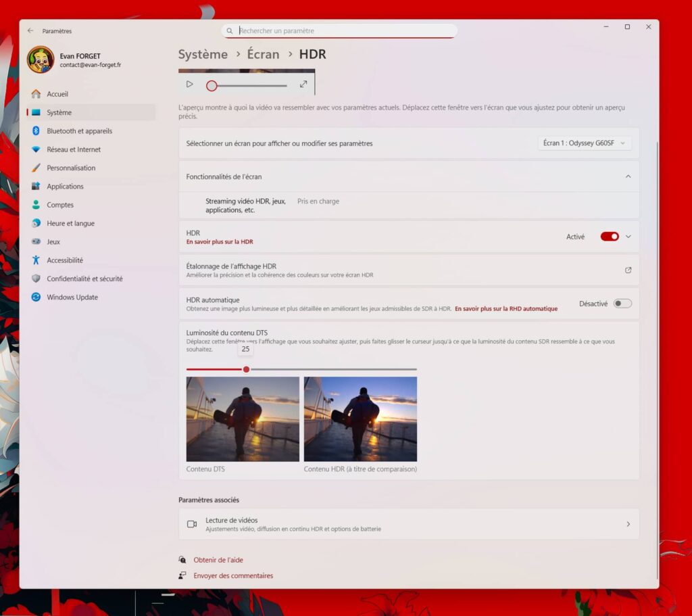Click the Accessibilité icon in the sidebar
692x616 pixels.
pos(36,260)
